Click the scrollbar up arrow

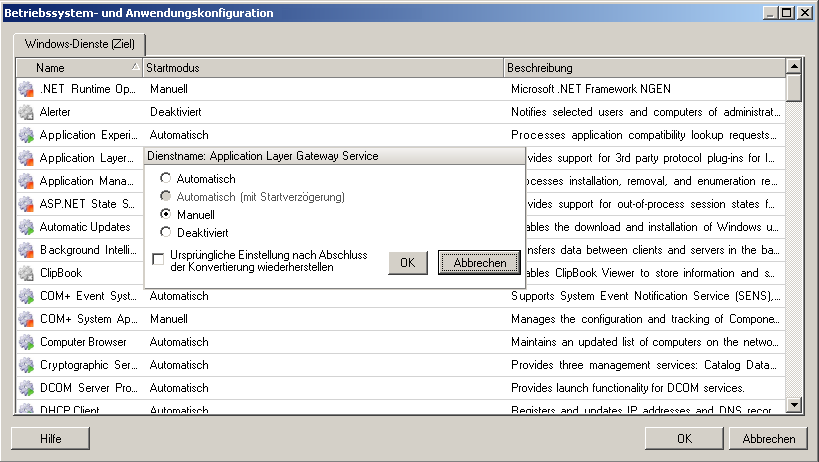click(x=794, y=67)
